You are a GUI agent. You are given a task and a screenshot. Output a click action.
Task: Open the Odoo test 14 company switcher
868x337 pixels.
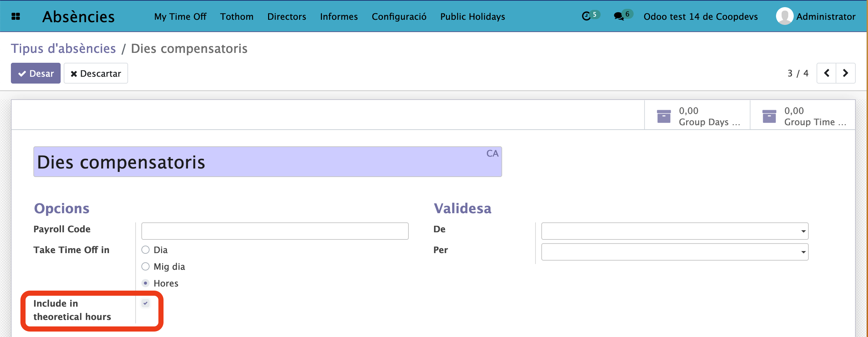(x=700, y=16)
